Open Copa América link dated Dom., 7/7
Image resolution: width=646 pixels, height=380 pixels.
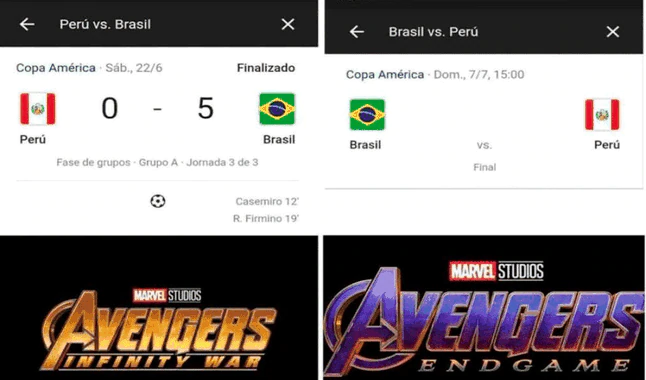click(385, 75)
